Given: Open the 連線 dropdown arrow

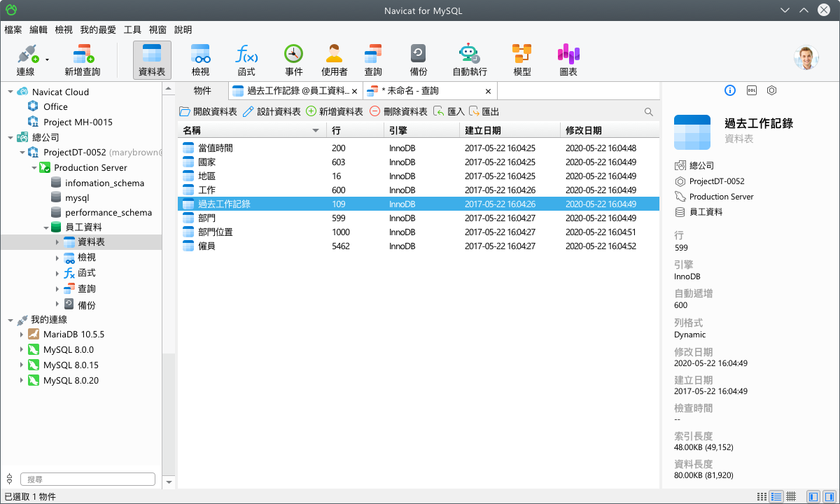Looking at the screenshot, I should tap(48, 60).
